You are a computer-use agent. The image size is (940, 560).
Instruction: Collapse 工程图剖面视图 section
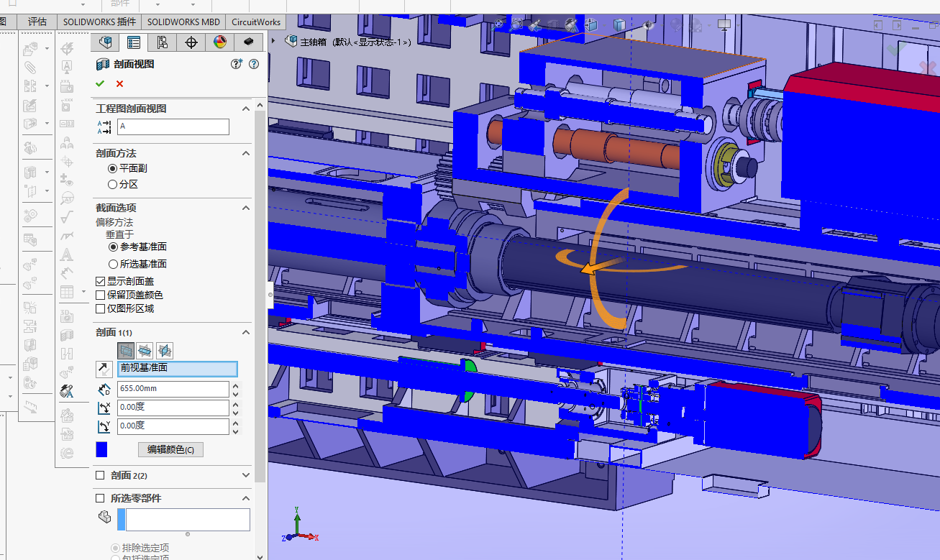[x=246, y=109]
